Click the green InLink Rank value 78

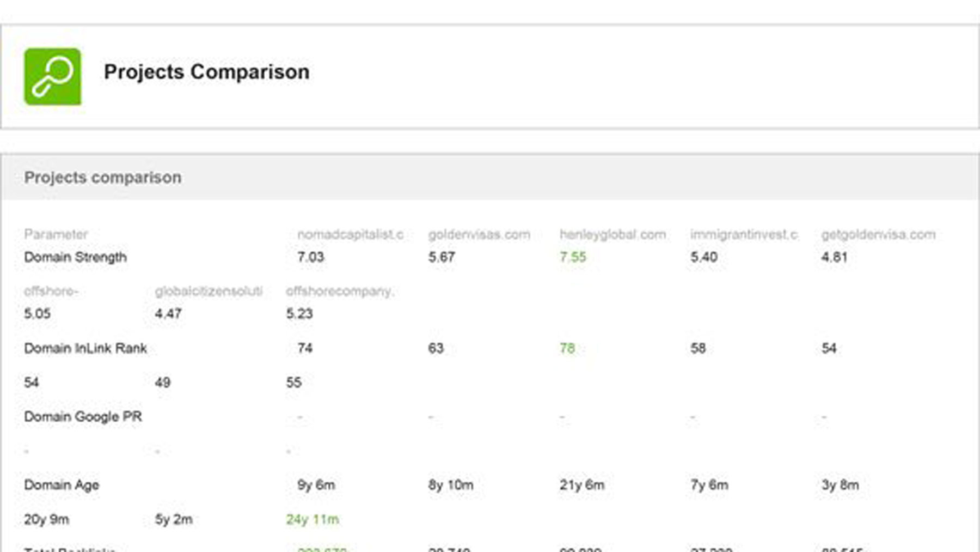coord(567,348)
